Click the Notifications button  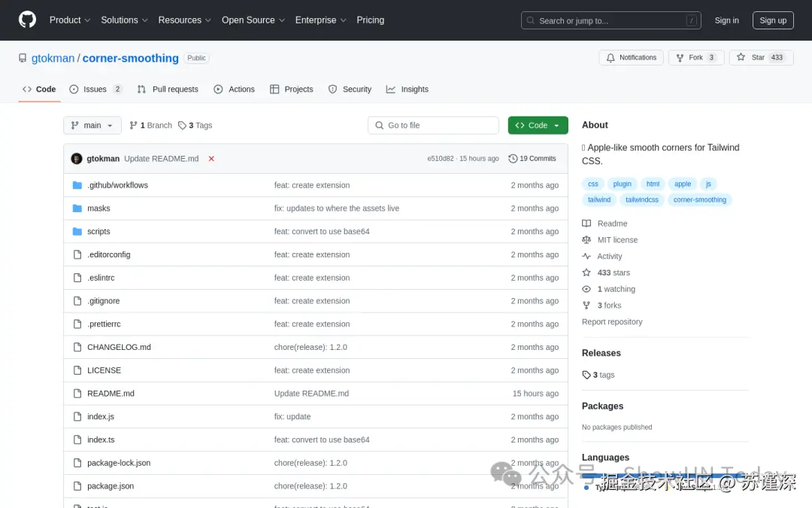click(x=632, y=57)
